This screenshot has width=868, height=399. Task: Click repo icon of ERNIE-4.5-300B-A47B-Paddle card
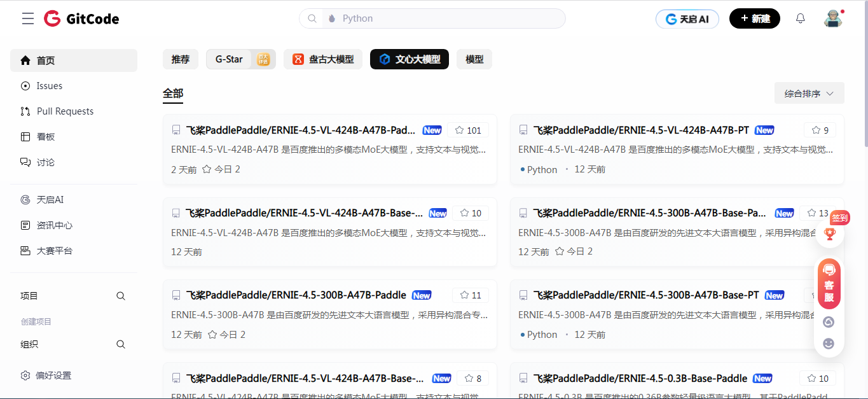[x=176, y=295]
